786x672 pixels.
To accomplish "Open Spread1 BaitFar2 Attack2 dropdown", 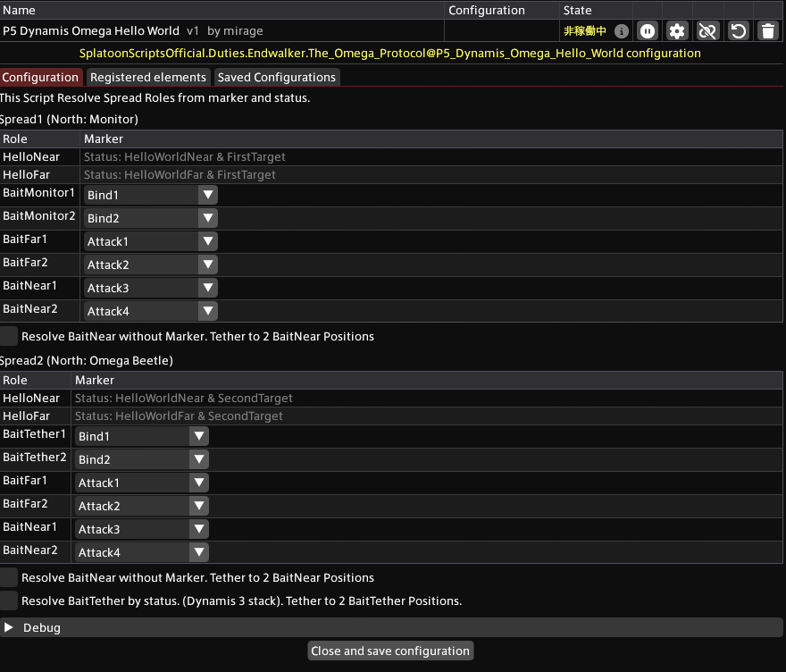I will 150,265.
